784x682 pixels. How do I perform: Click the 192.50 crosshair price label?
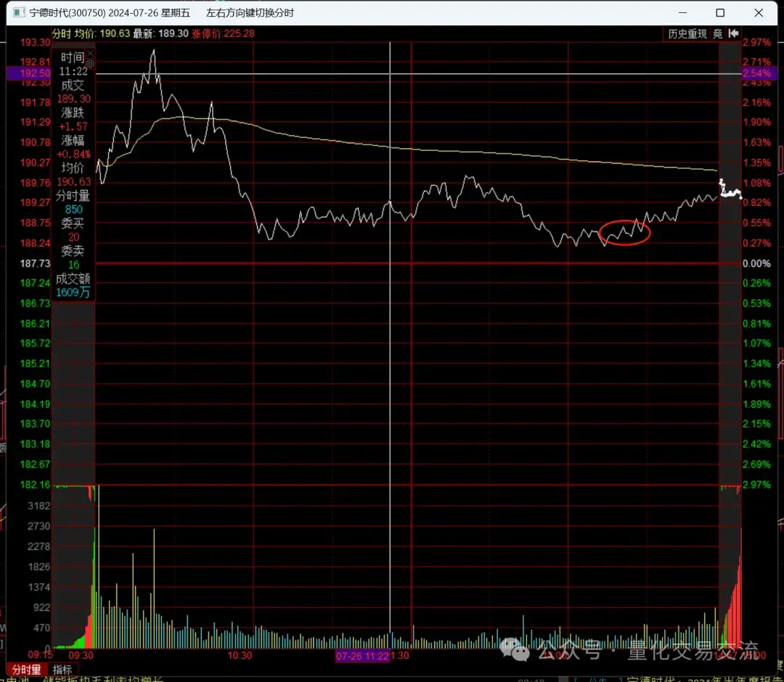pyautogui.click(x=28, y=73)
